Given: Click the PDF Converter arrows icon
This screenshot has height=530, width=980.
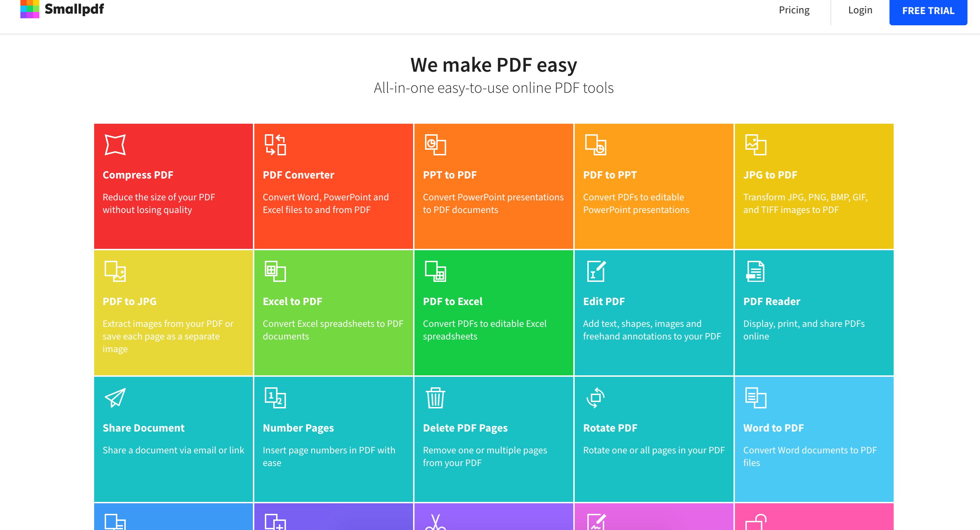Looking at the screenshot, I should [275, 145].
